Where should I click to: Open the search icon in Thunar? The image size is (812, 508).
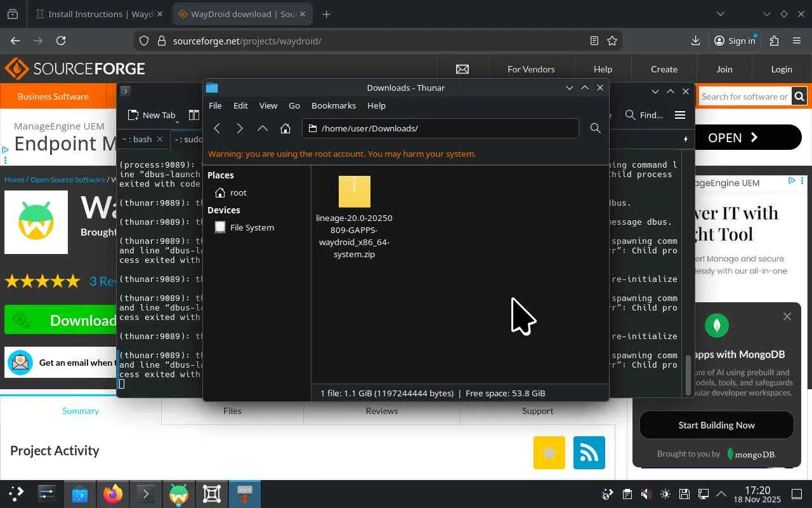click(x=595, y=128)
